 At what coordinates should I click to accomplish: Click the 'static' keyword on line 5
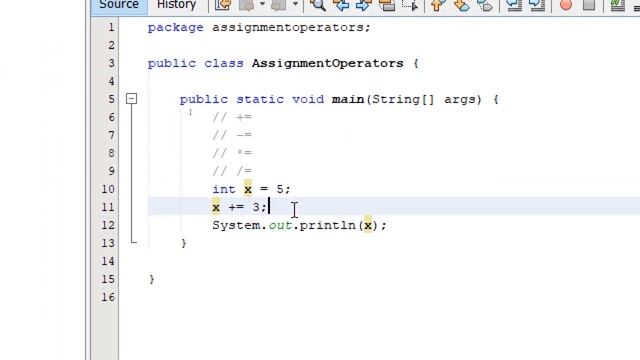tap(260, 99)
